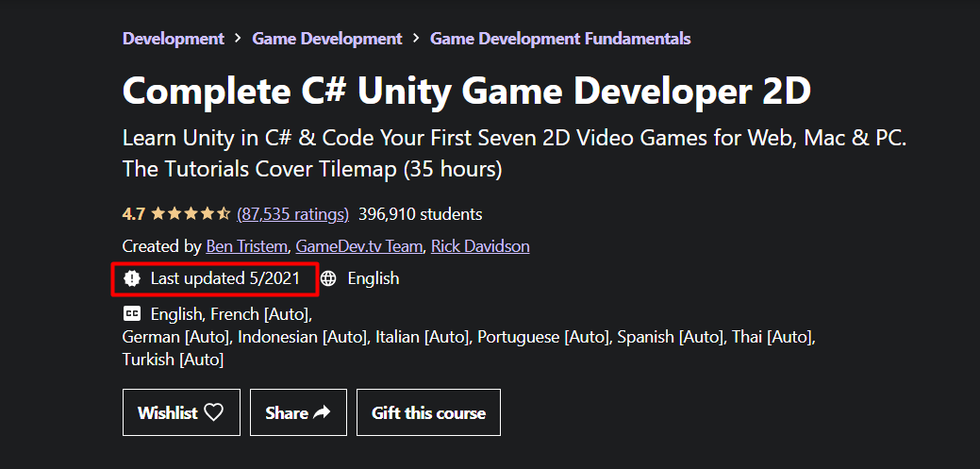Viewport: 980px width, 469px height.
Task: Click the Last updated 5/2021 text
Action: coord(225,278)
